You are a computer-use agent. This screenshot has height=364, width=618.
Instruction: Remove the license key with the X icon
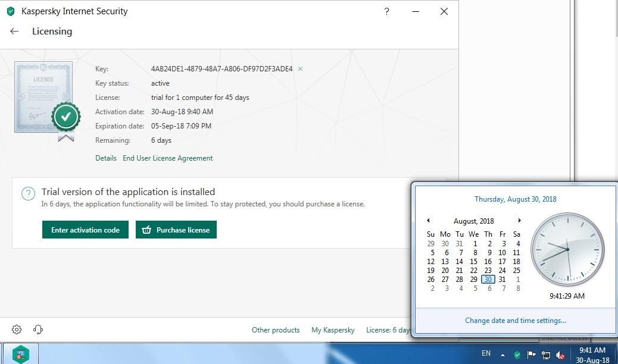(x=300, y=69)
